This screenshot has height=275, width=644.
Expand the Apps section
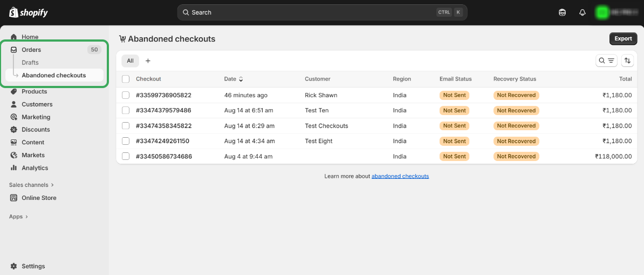tap(18, 217)
